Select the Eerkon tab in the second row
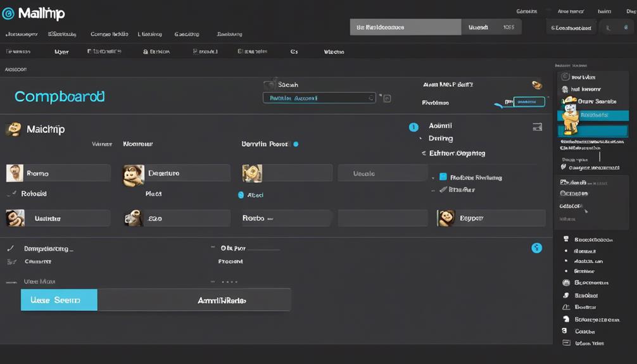 pos(157,52)
